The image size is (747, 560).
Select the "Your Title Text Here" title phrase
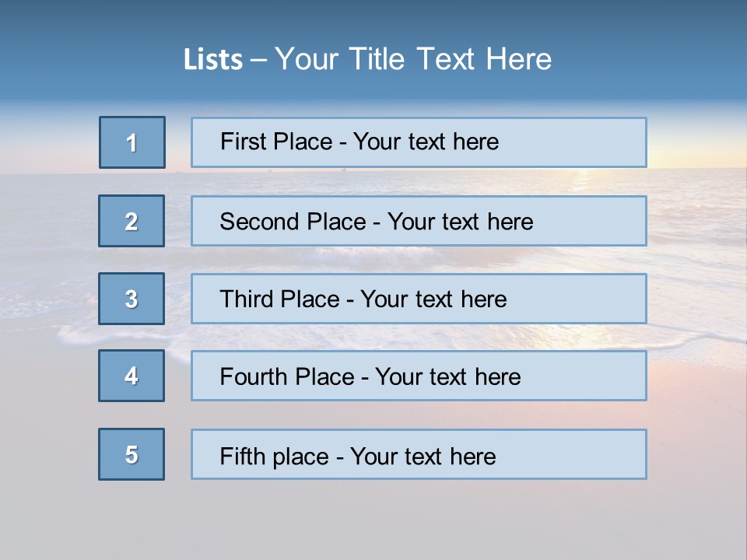pyautogui.click(x=412, y=60)
